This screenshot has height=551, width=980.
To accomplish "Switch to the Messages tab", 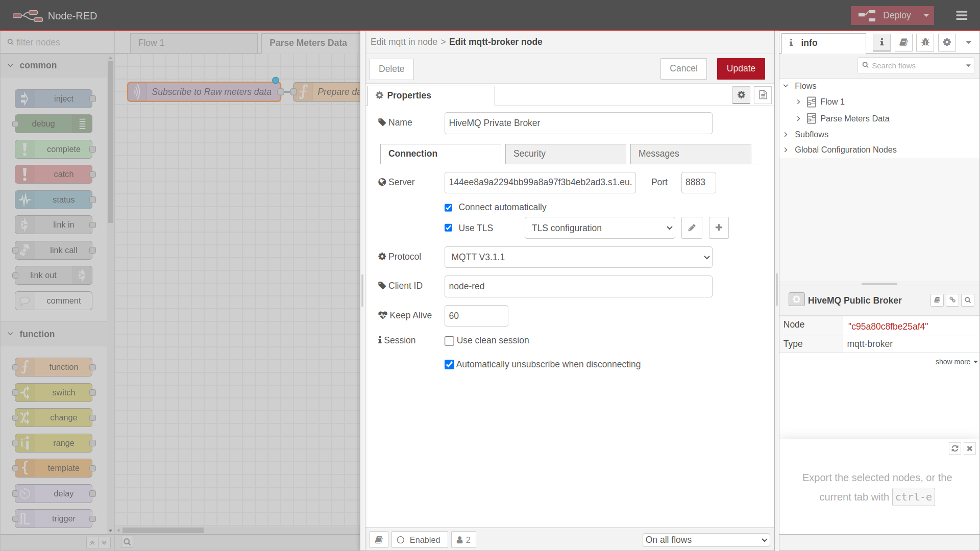I will point(690,154).
